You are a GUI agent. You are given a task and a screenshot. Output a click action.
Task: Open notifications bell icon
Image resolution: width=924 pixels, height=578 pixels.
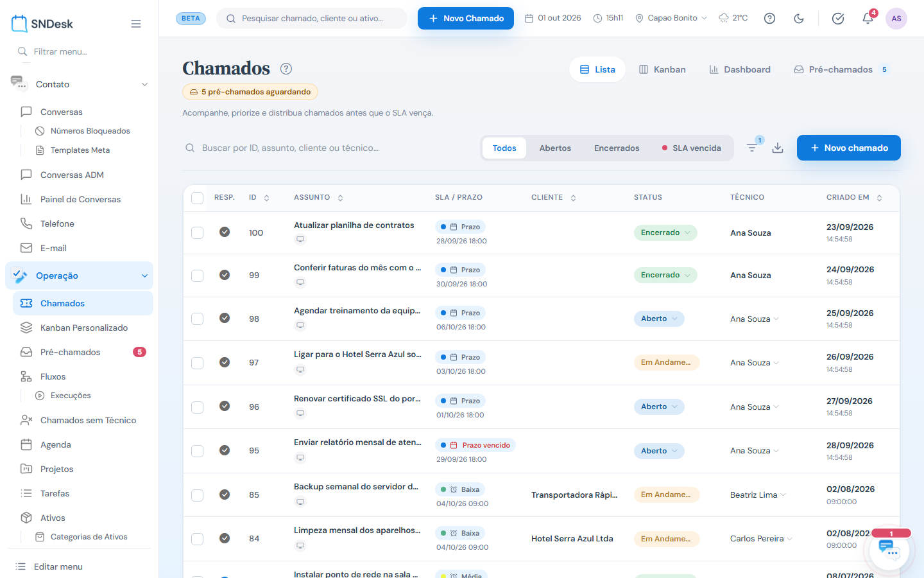pyautogui.click(x=868, y=18)
